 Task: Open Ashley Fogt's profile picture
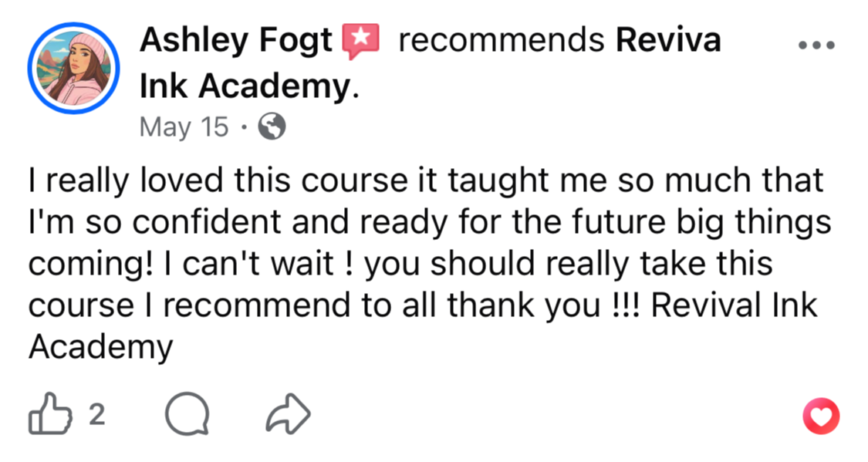click(73, 69)
